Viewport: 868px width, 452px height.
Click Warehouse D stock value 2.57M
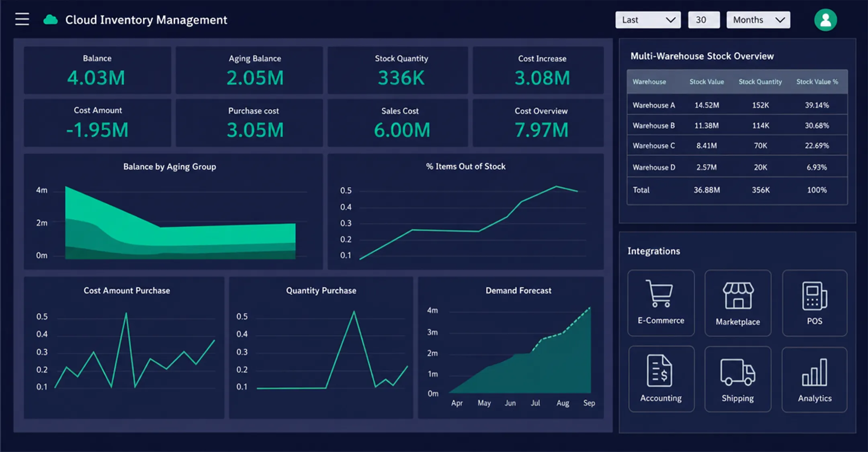tap(706, 167)
